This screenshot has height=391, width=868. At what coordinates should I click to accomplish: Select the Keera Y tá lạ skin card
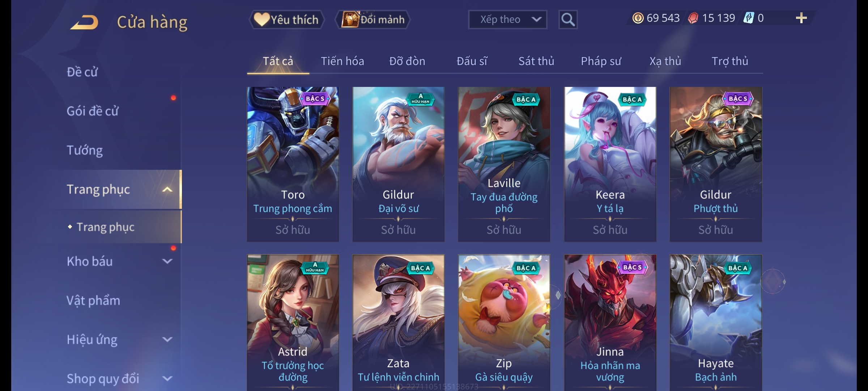[610, 164]
